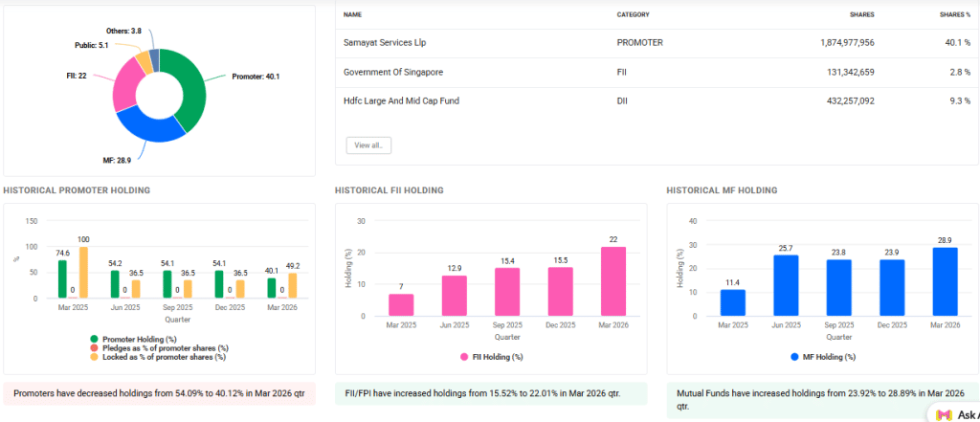
Task: Open the Ask AI assistant icon
Action: (x=944, y=413)
